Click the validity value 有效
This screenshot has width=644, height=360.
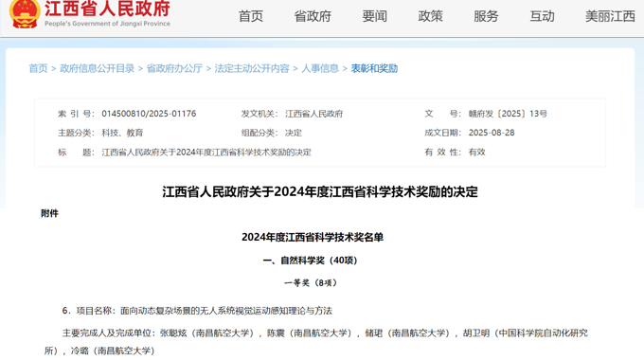476,153
